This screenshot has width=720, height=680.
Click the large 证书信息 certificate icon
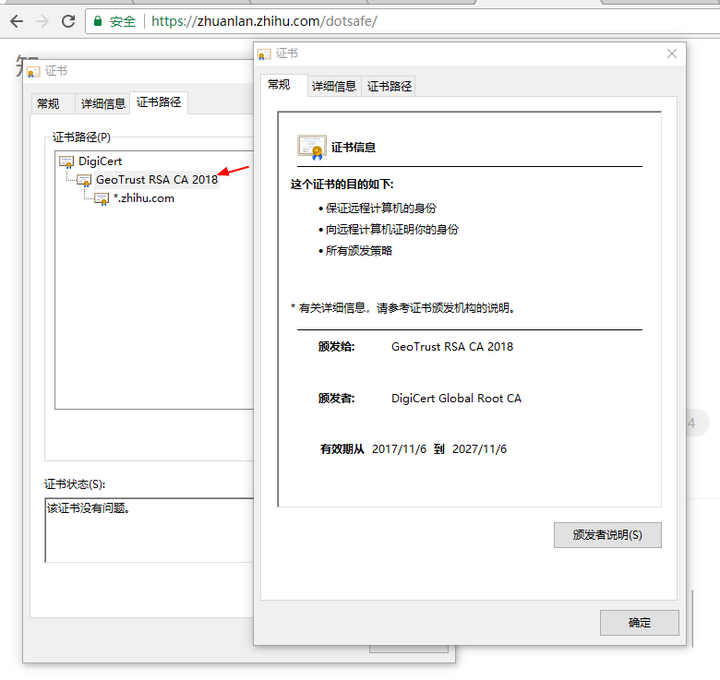(312, 147)
